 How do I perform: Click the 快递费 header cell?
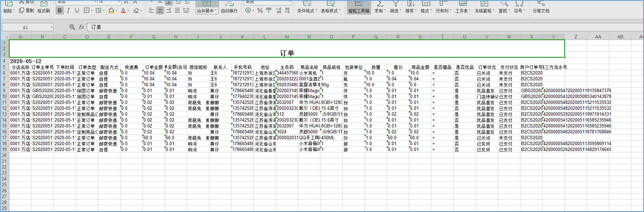pyautogui.click(x=132, y=67)
